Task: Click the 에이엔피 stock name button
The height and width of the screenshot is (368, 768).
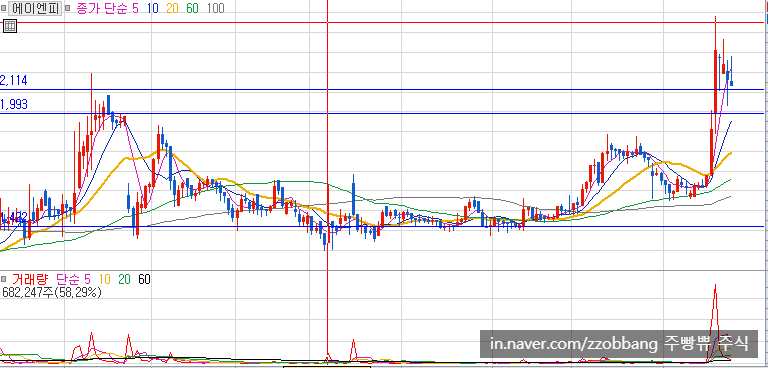Action: pyautogui.click(x=36, y=8)
